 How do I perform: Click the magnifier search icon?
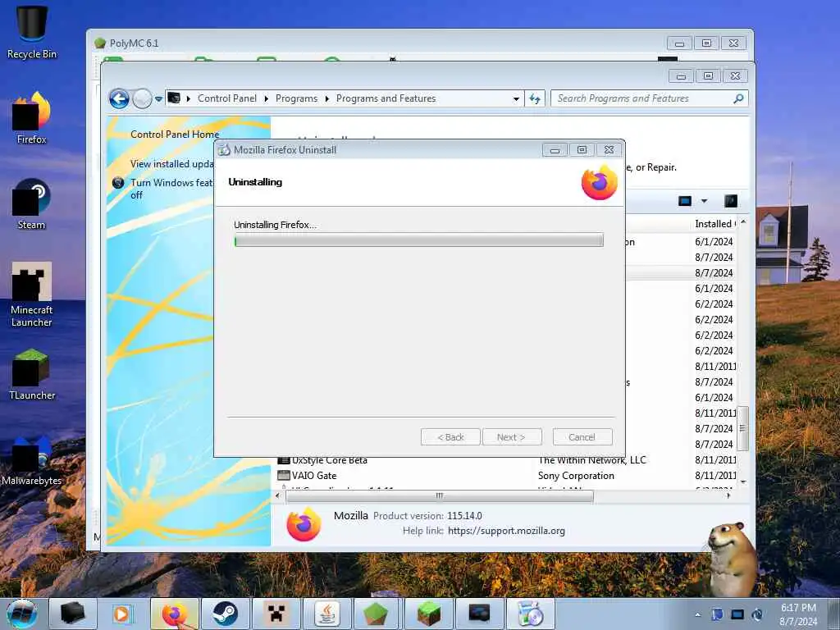(x=738, y=98)
